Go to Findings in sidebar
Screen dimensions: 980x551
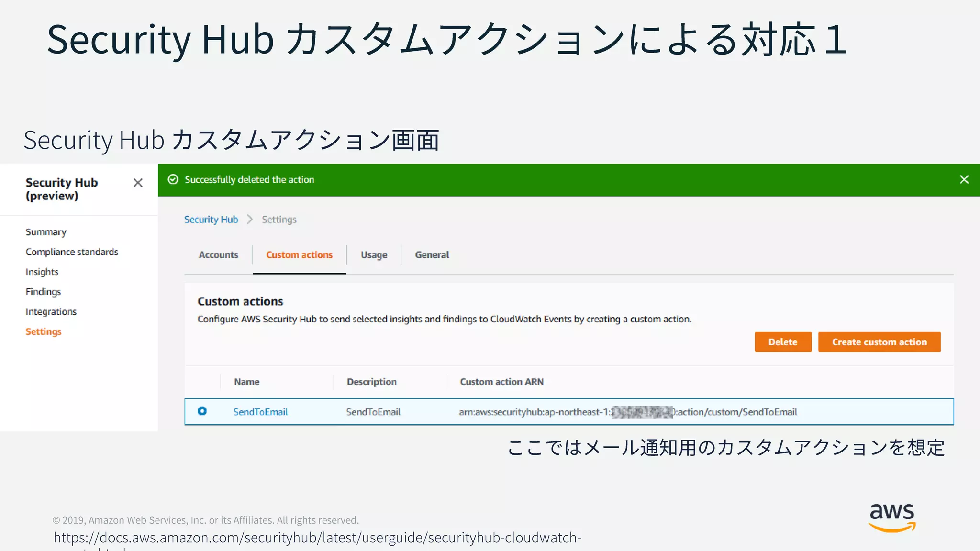[43, 292]
